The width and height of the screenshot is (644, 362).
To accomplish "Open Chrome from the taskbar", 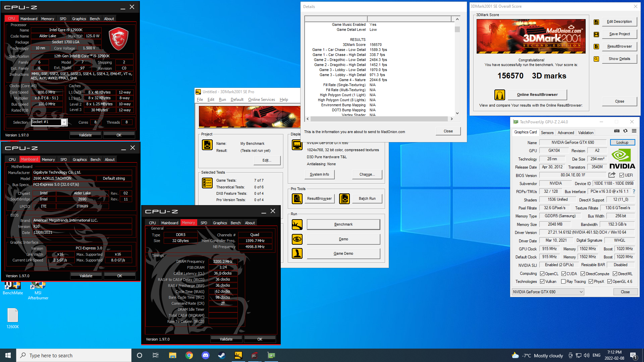I will 189,355.
